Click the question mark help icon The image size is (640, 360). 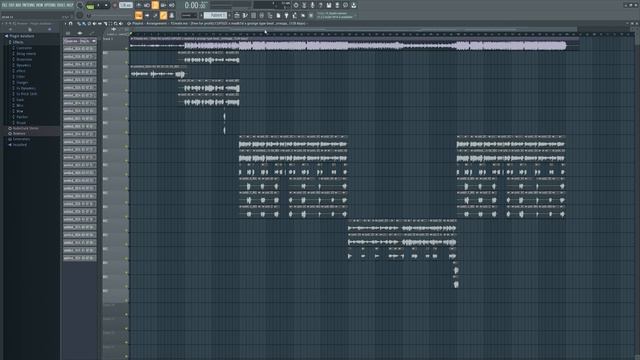coord(320,5)
